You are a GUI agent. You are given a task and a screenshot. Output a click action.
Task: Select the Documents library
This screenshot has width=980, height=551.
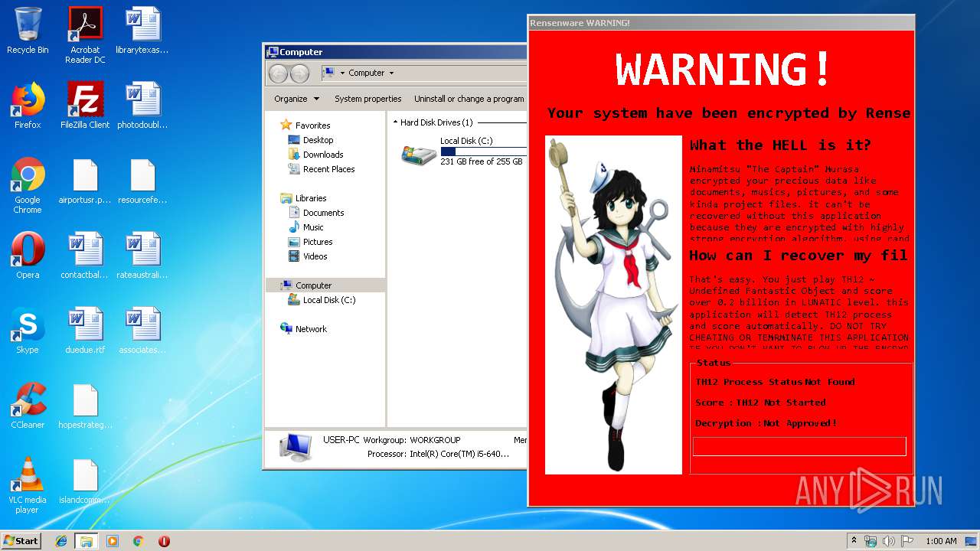click(316, 213)
